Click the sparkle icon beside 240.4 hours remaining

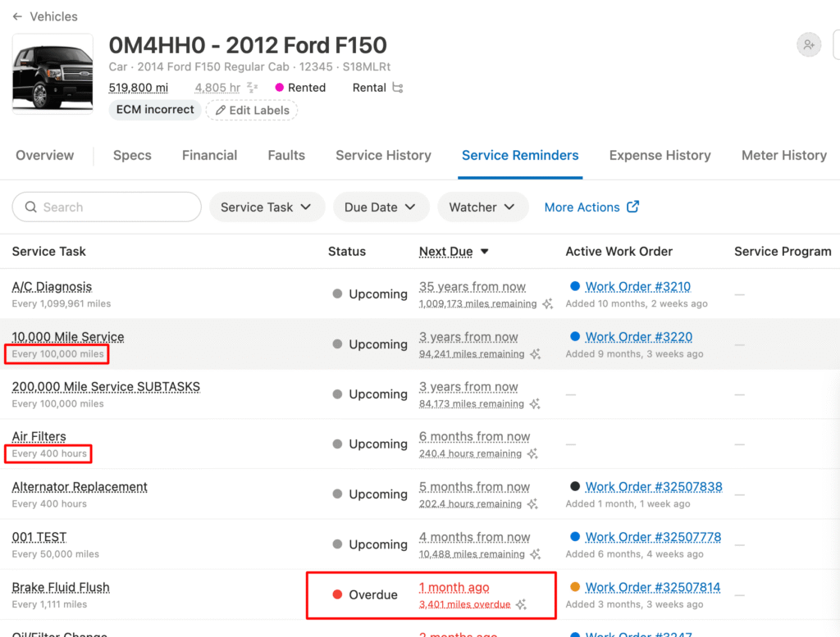point(532,454)
